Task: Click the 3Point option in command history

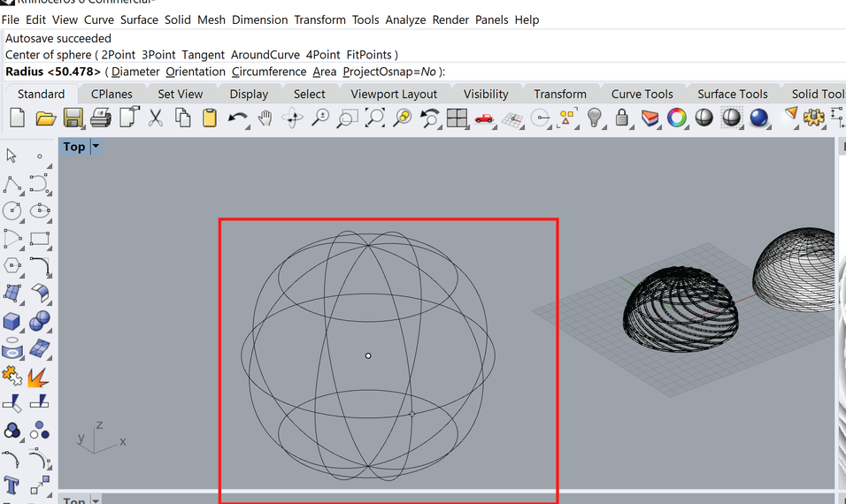Action: [x=158, y=55]
